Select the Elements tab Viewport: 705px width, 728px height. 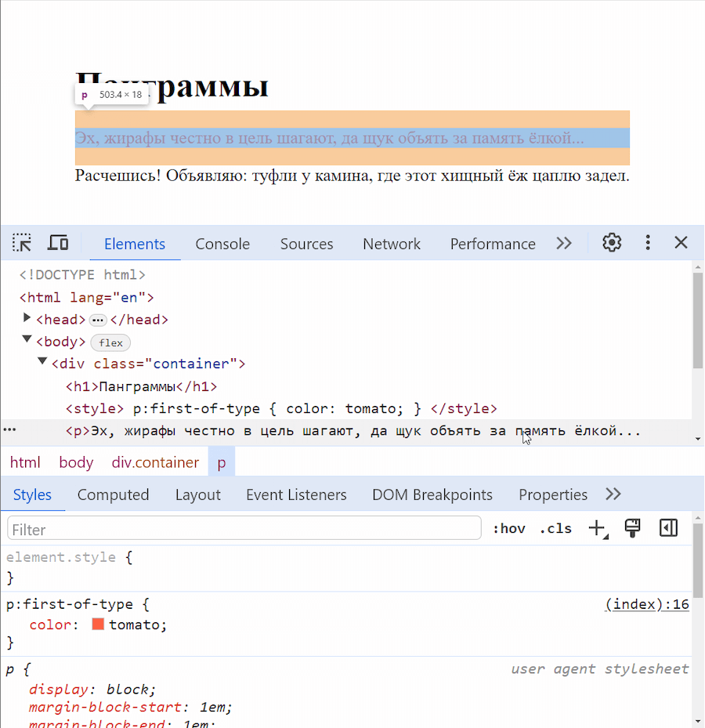[x=135, y=244]
